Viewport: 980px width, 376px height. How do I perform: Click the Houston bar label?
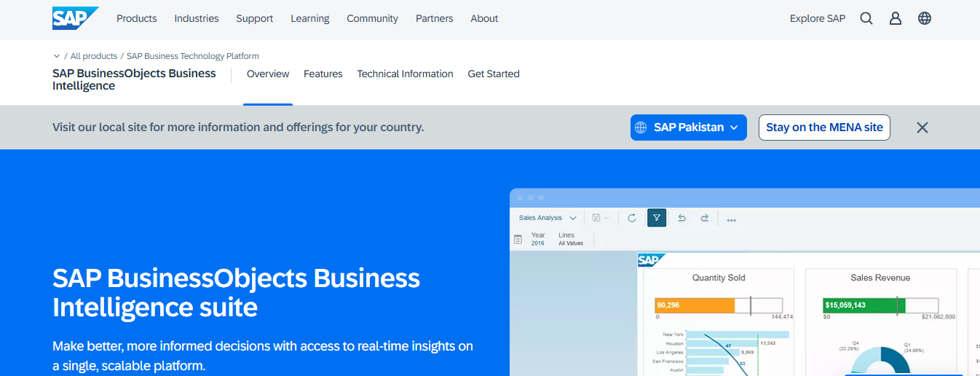point(675,343)
